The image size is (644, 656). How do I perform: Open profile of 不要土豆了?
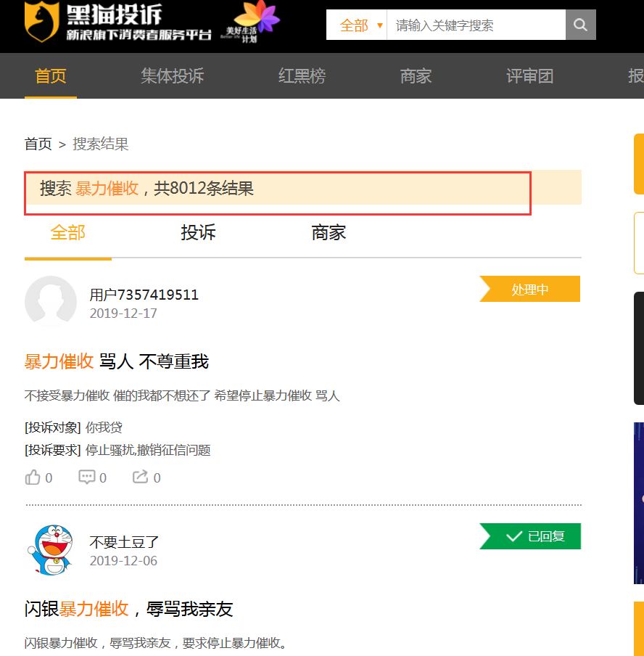pos(124,542)
